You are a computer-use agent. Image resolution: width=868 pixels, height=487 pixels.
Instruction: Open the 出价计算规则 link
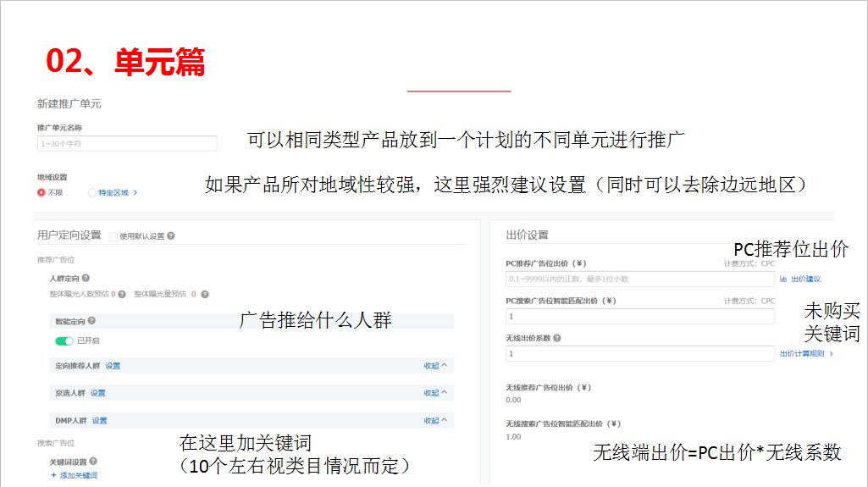[x=802, y=353]
